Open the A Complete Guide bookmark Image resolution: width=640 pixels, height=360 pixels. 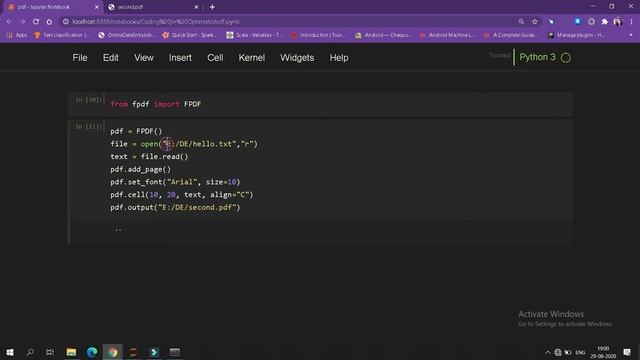511,35
